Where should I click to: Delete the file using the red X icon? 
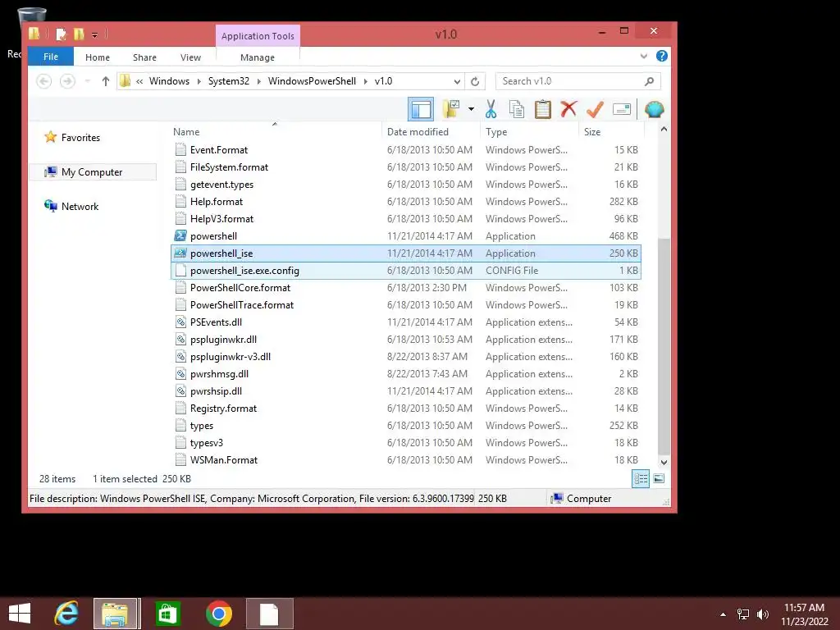coord(568,109)
